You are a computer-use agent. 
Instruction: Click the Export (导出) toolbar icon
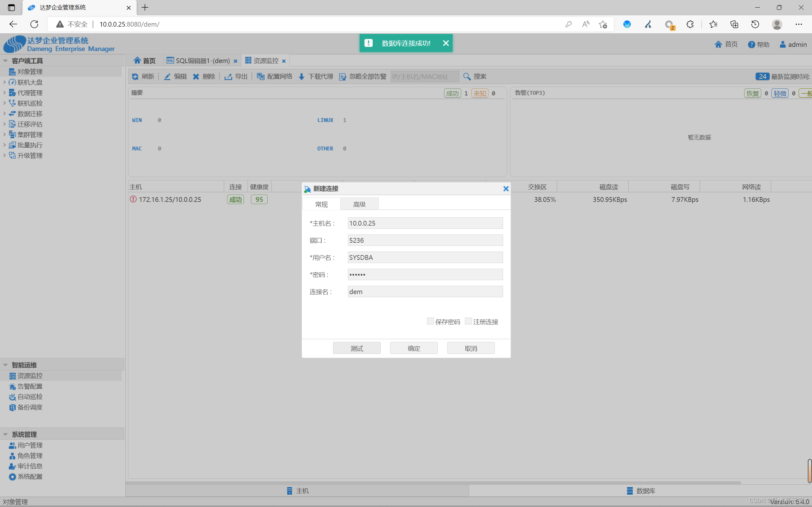coord(228,76)
